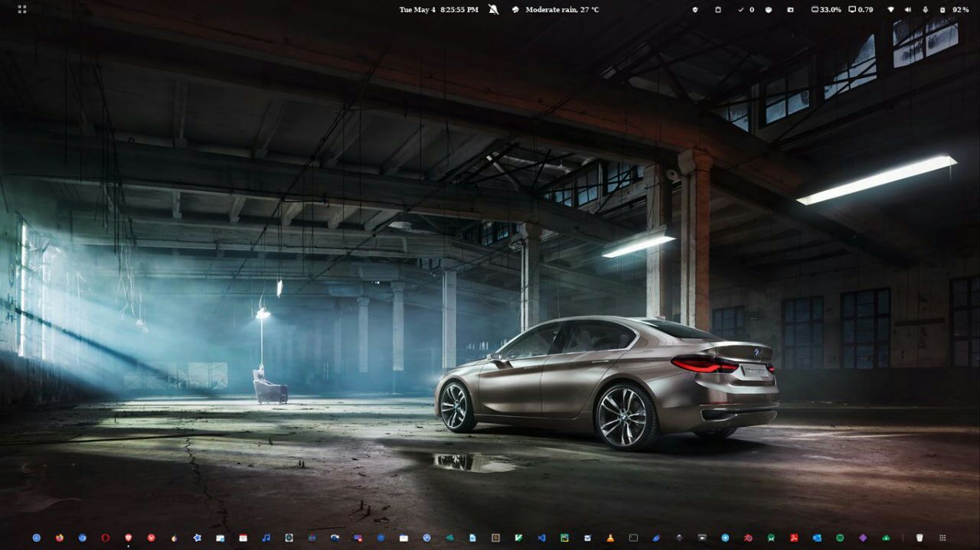Launch Vivaldi browser from the dock
The width and height of the screenshot is (980, 550).
click(151, 538)
